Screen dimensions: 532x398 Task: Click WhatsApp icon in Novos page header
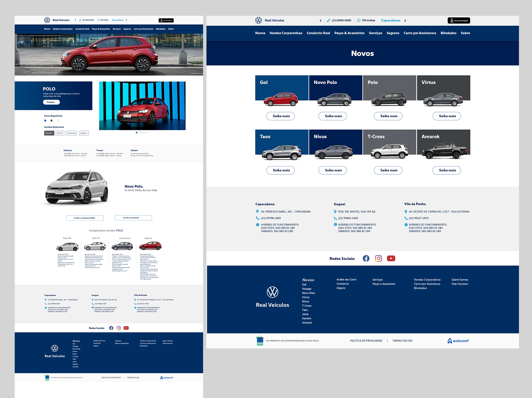(x=359, y=20)
